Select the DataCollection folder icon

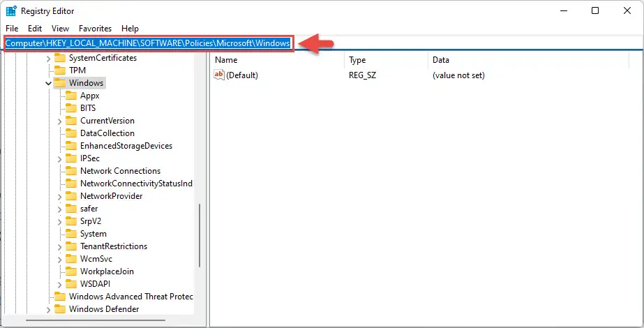coord(71,133)
